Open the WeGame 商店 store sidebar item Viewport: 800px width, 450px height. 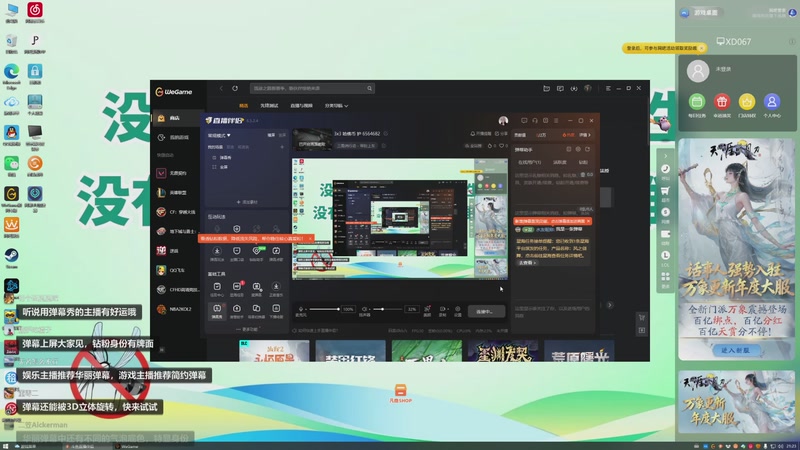tap(176, 118)
